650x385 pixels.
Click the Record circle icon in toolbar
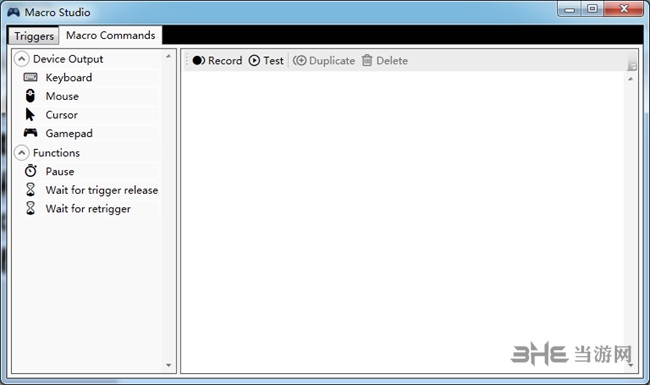(199, 61)
